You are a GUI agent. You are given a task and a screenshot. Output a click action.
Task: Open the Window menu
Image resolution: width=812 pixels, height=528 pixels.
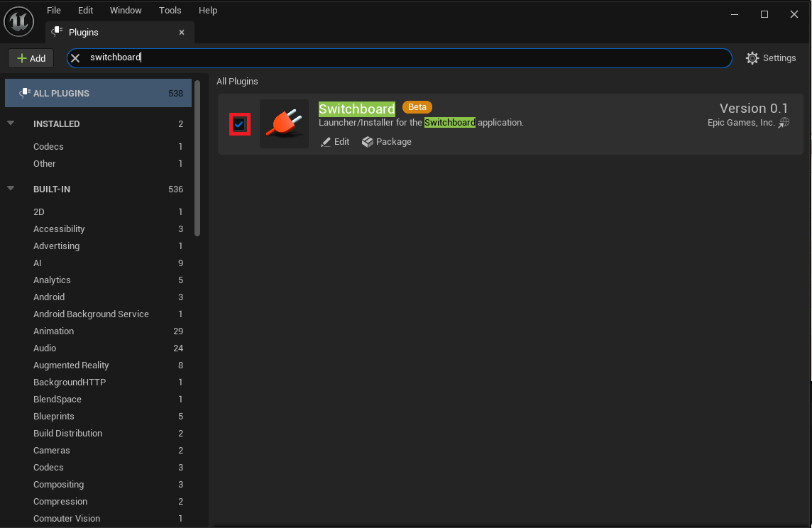(126, 11)
